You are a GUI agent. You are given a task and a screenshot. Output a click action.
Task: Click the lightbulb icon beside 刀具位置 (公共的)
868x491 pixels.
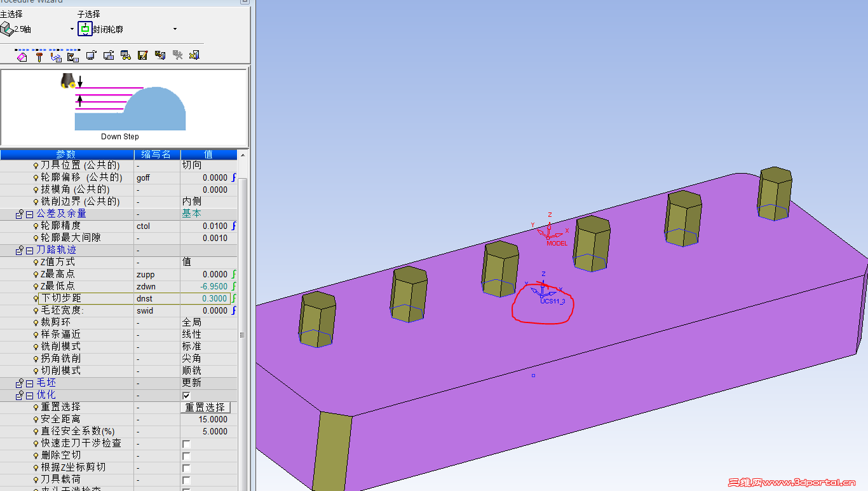[36, 165]
